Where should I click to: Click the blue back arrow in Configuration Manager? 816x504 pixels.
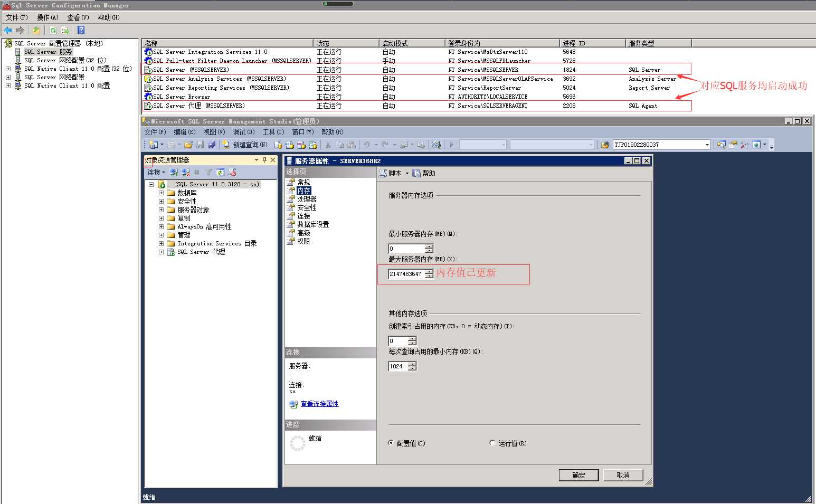[x=7, y=30]
